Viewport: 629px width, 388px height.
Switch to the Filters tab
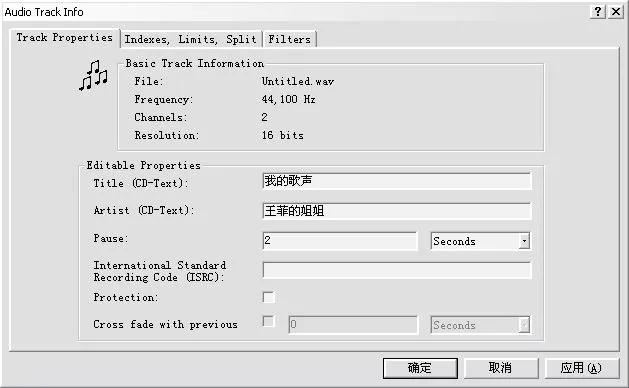coord(289,39)
